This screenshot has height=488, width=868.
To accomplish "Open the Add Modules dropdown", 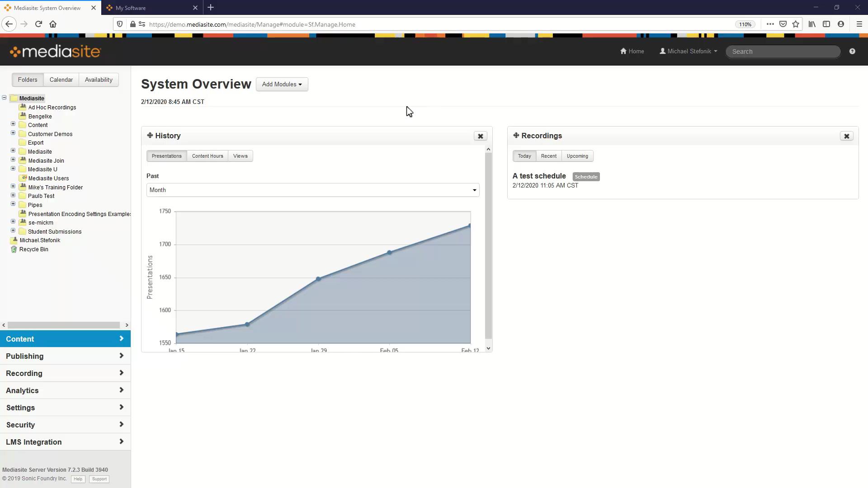I will tap(282, 84).
